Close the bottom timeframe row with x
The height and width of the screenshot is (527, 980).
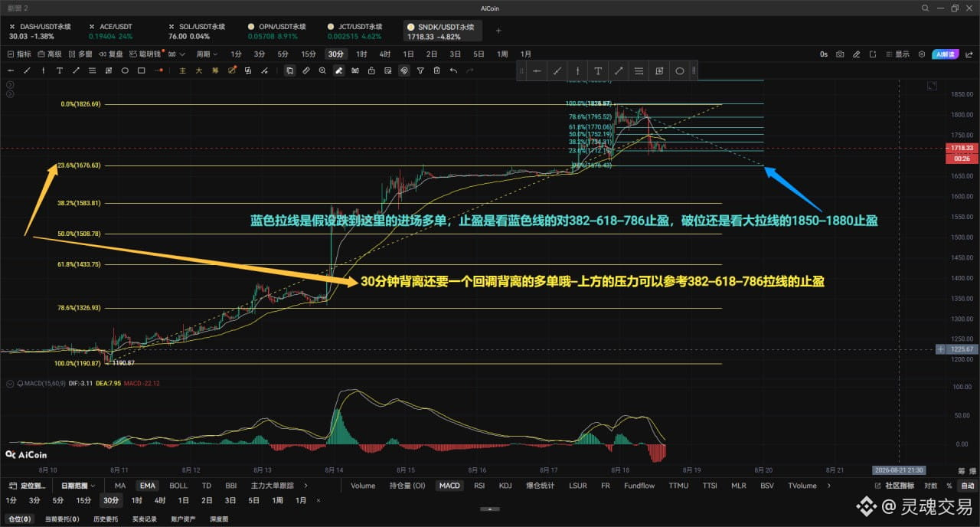(x=318, y=500)
